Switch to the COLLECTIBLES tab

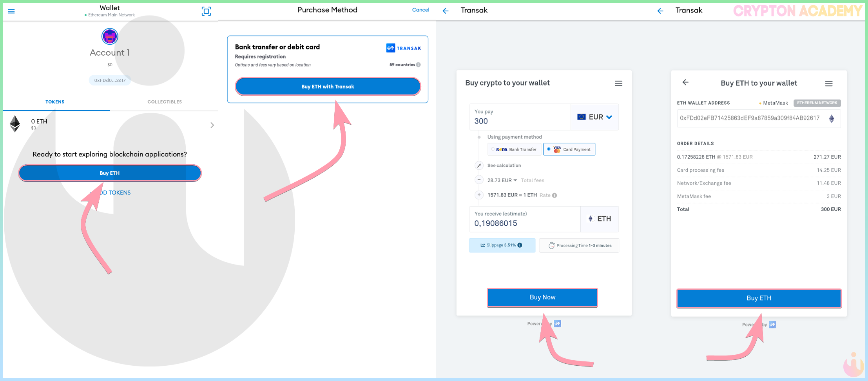coord(165,102)
